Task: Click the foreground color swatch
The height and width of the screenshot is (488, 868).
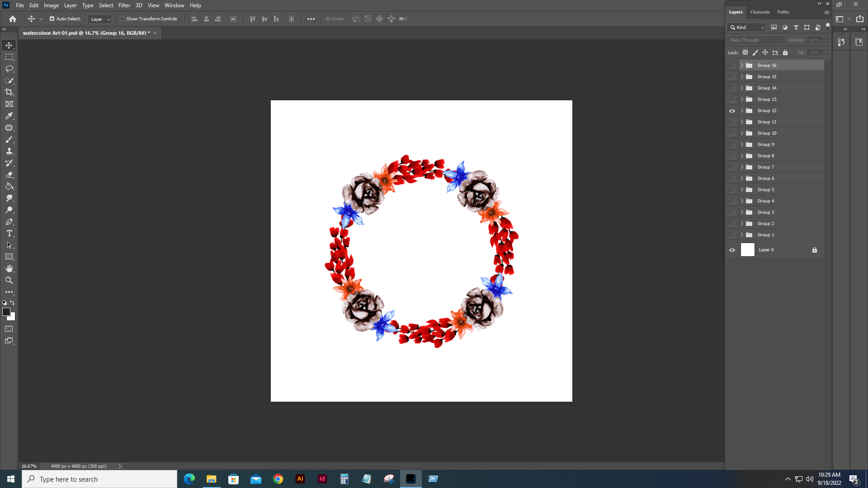Action: click(6, 312)
